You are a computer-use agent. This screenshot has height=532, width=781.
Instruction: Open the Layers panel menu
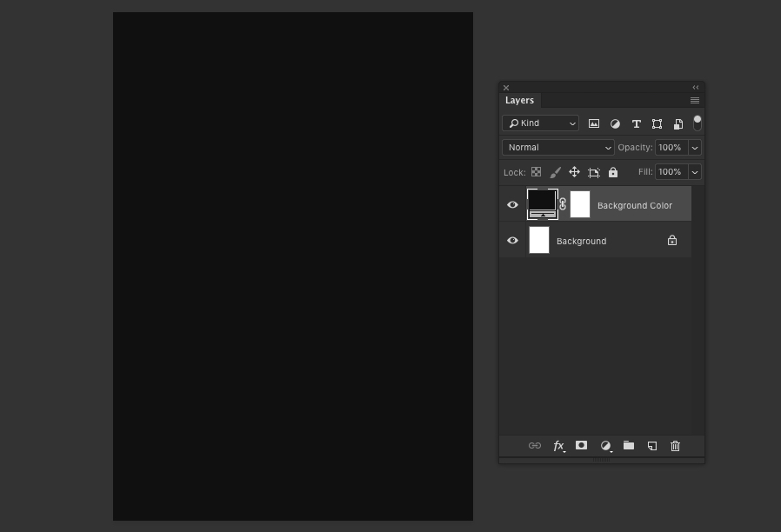pos(695,101)
